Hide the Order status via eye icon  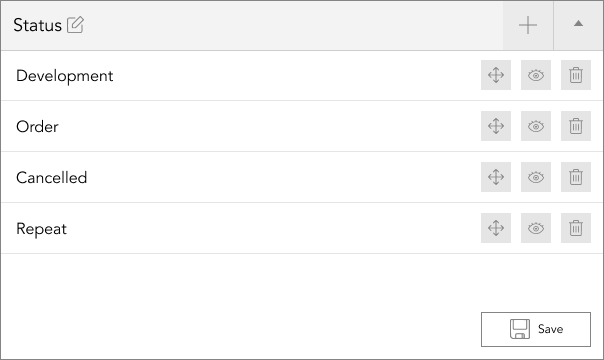pyautogui.click(x=536, y=126)
